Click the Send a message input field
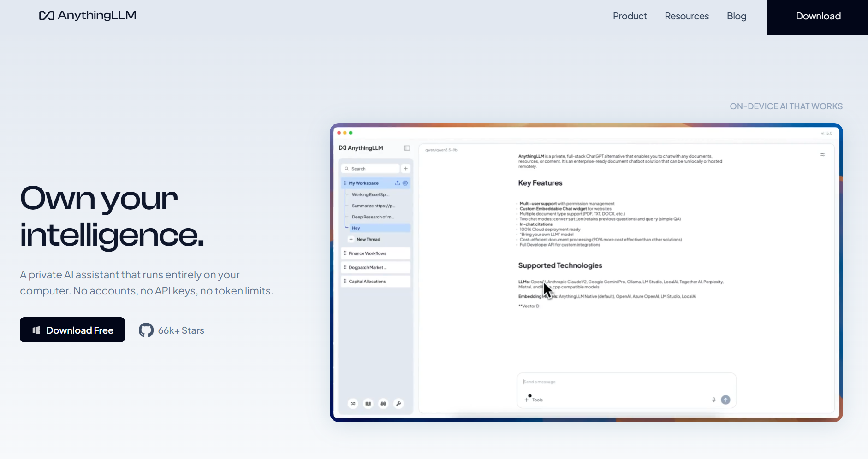The image size is (868, 459). (x=626, y=382)
